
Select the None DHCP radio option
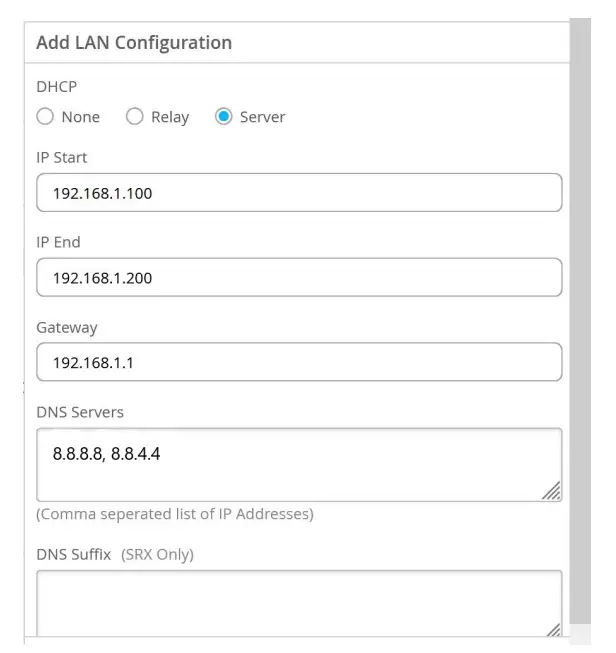click(x=45, y=117)
